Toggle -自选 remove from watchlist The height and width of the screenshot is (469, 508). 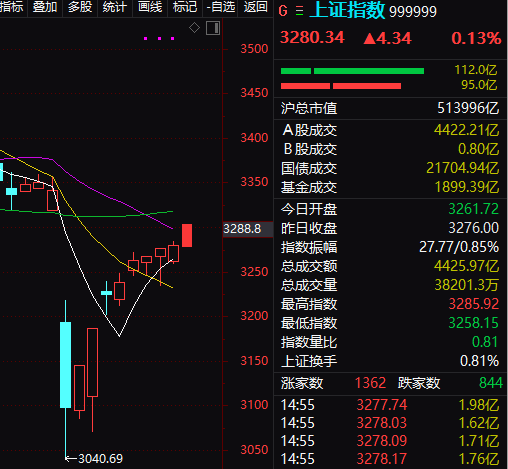[x=220, y=7]
